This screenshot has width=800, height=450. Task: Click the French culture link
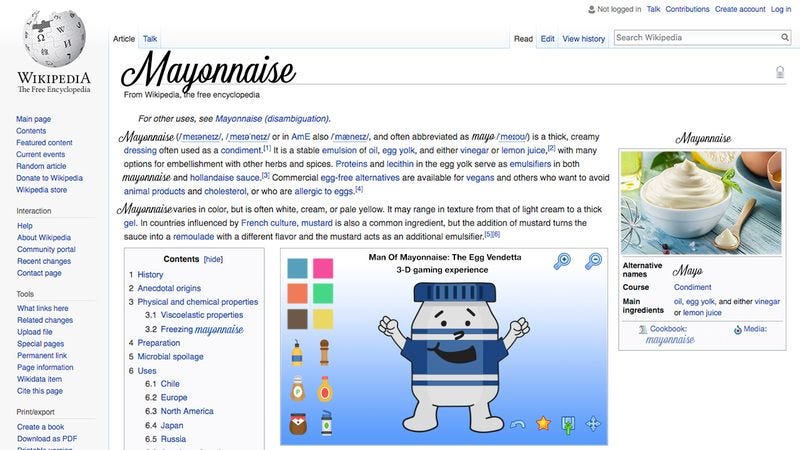pos(268,223)
